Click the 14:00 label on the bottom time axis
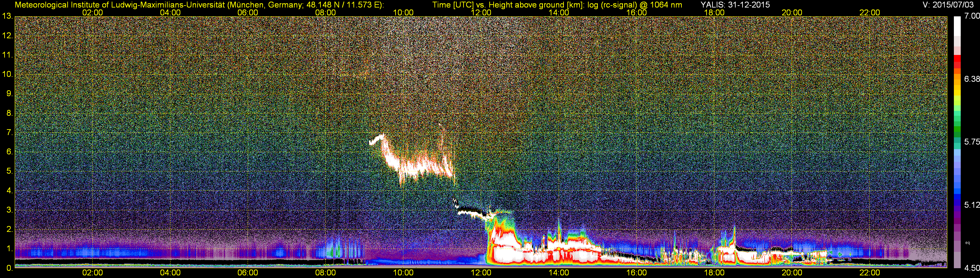 click(x=559, y=273)
